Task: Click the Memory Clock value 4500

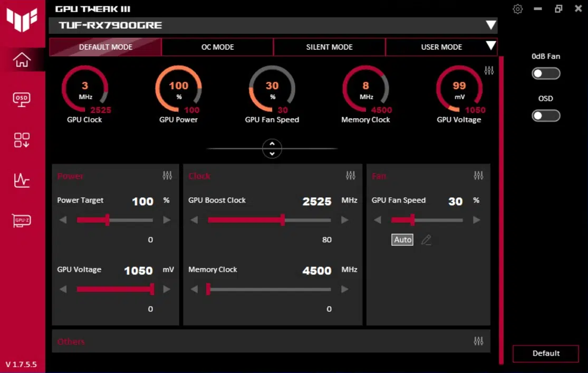Action: point(317,271)
